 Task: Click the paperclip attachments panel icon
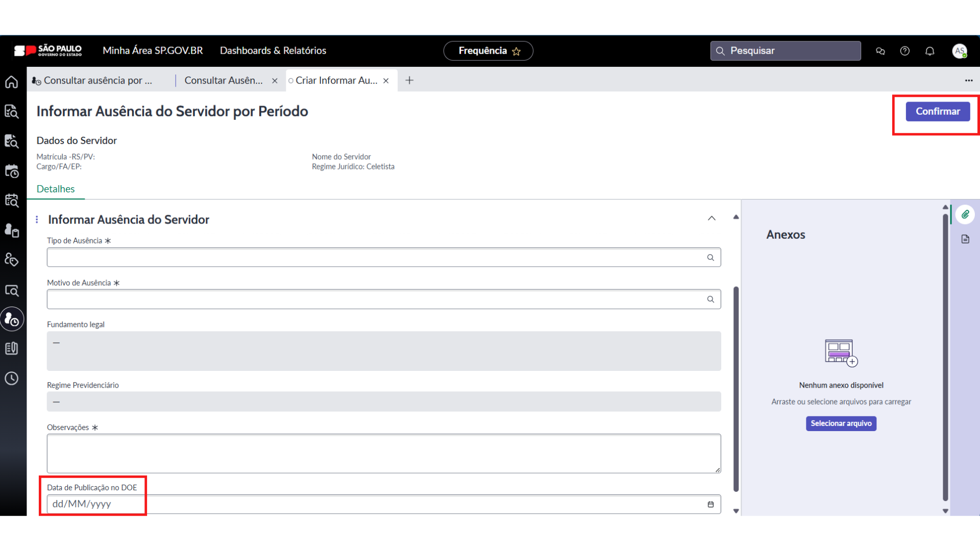[965, 215]
